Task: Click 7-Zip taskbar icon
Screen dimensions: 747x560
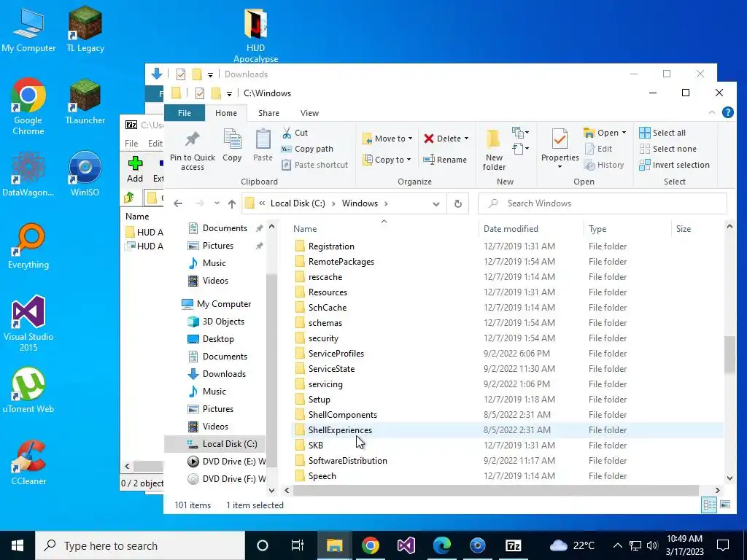Action: pos(513,545)
